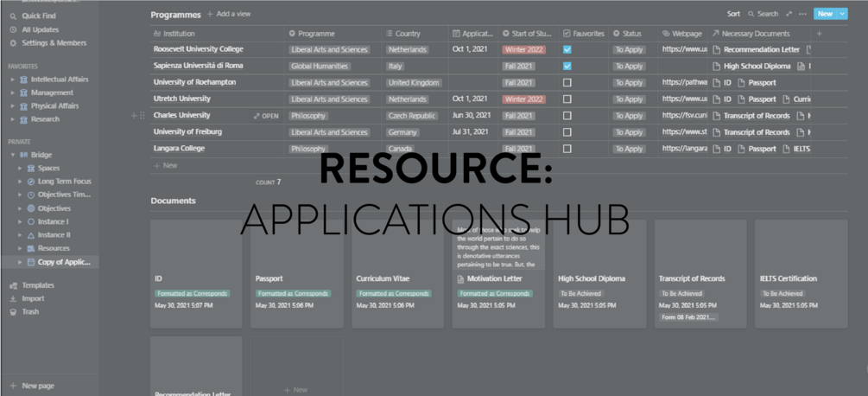Open Roosevelt University College webpage link

point(685,49)
